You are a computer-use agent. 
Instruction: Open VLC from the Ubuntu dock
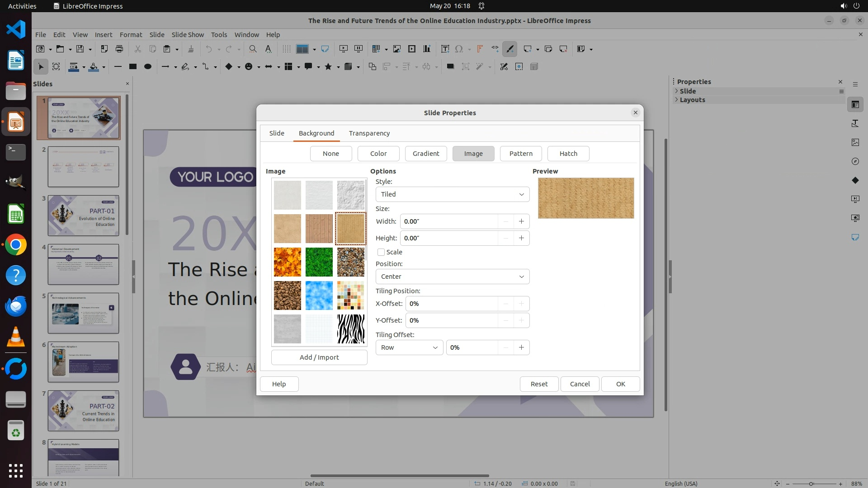coord(16,337)
